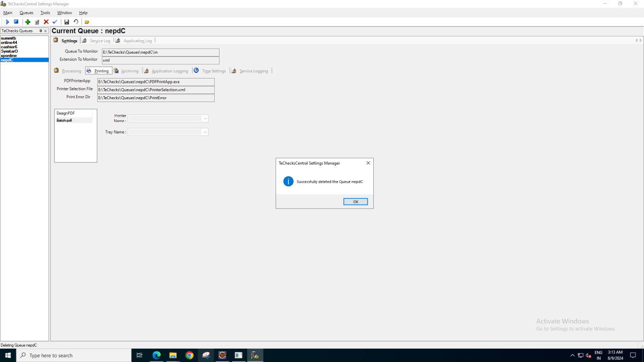Open the Application Logging sub-tab
644x362 pixels.
point(170,71)
